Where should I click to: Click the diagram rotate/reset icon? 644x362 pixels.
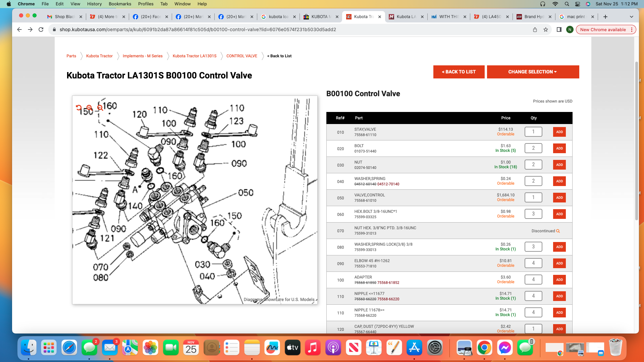[x=78, y=108]
